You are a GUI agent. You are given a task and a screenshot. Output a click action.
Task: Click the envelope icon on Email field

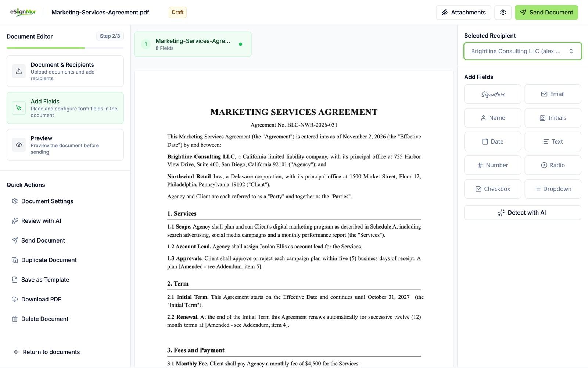tap(544, 94)
